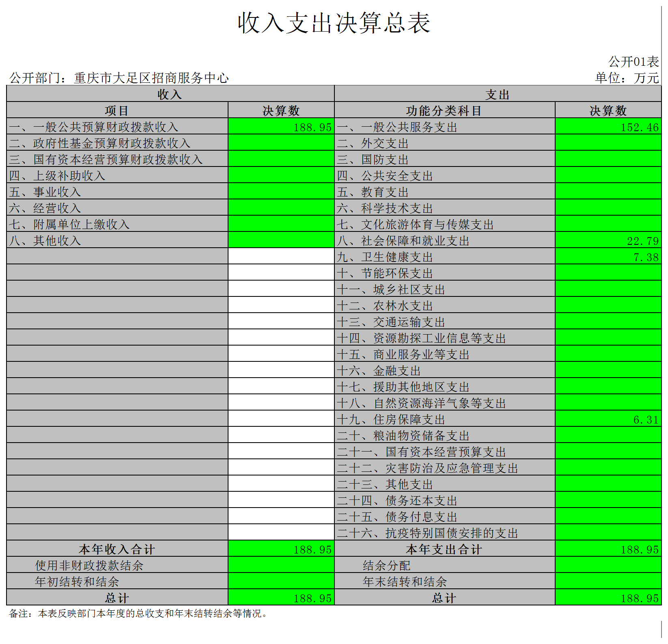Viewport: 668px width, 644px height.
Task: Select the 本年支出合计 cell
Action: (444, 549)
